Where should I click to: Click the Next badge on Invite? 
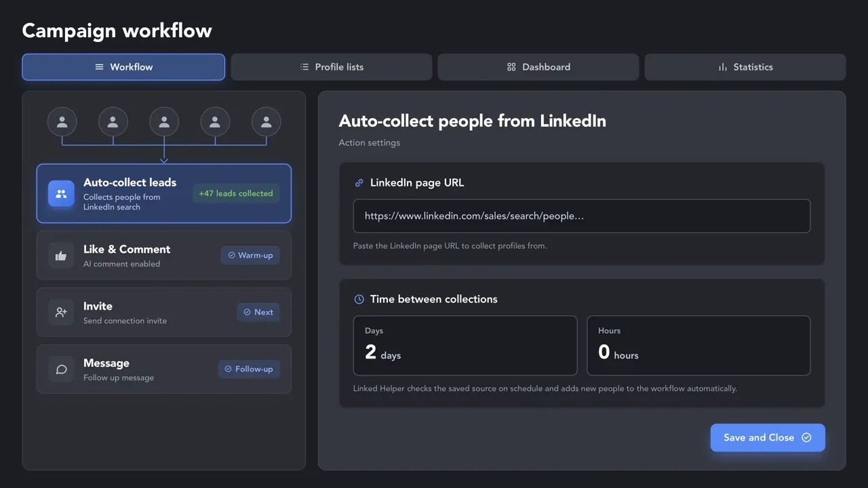click(x=258, y=312)
